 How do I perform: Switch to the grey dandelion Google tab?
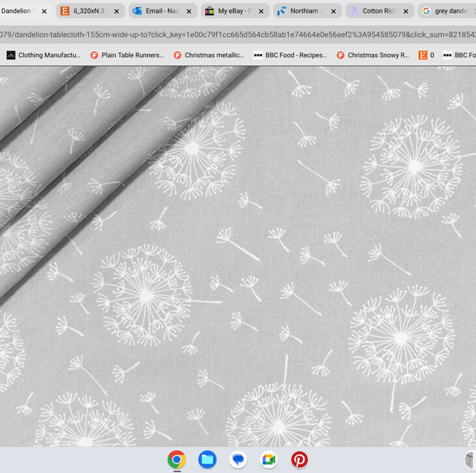447,11
